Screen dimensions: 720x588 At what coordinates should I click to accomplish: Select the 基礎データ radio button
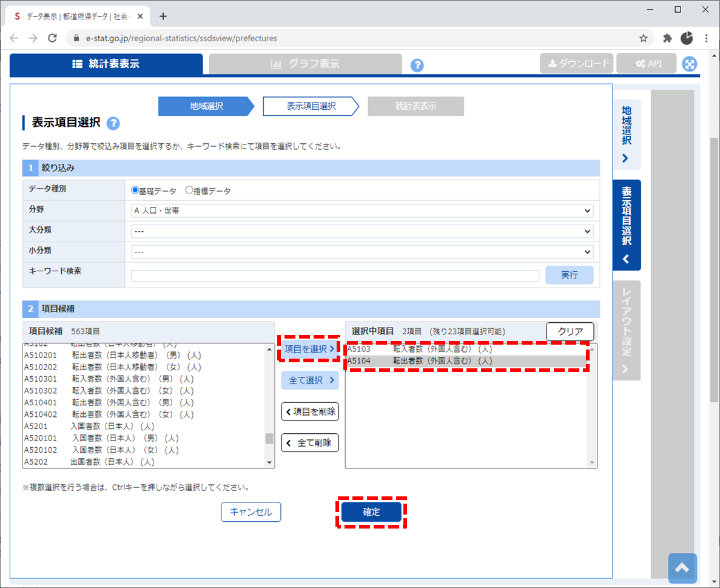pyautogui.click(x=135, y=190)
